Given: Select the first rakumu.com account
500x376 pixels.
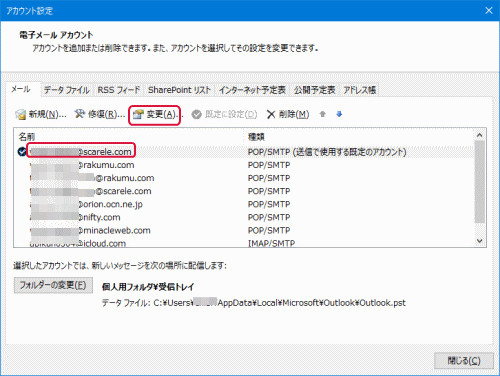Looking at the screenshot, I should pyautogui.click(x=245, y=165).
